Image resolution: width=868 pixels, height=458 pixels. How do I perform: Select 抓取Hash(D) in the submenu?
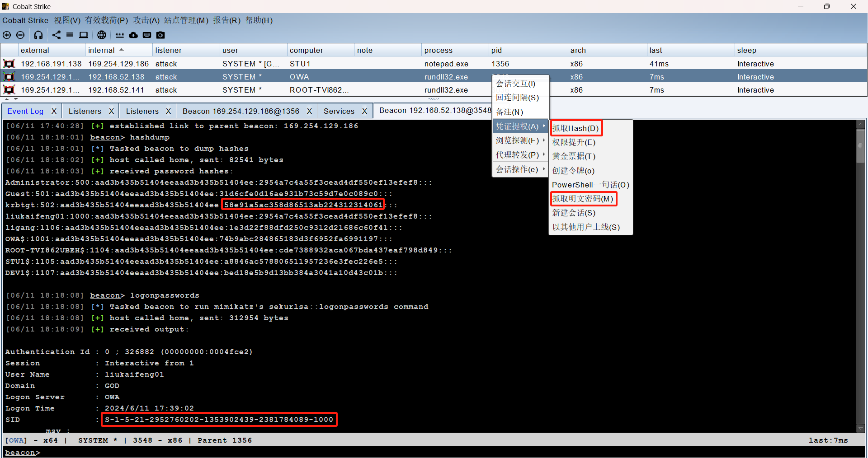tap(590, 128)
